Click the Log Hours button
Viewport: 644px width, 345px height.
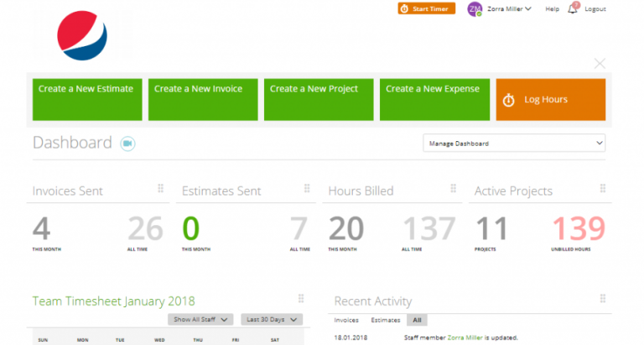click(550, 100)
